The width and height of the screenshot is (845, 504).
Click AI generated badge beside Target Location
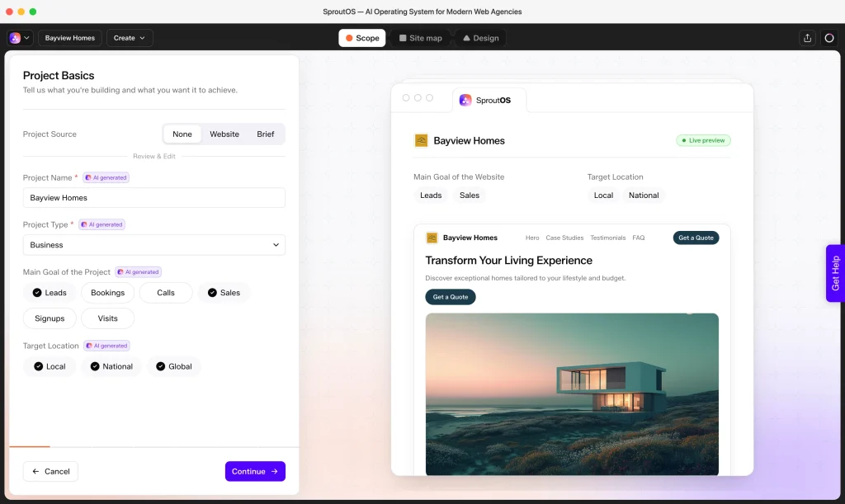coord(106,346)
